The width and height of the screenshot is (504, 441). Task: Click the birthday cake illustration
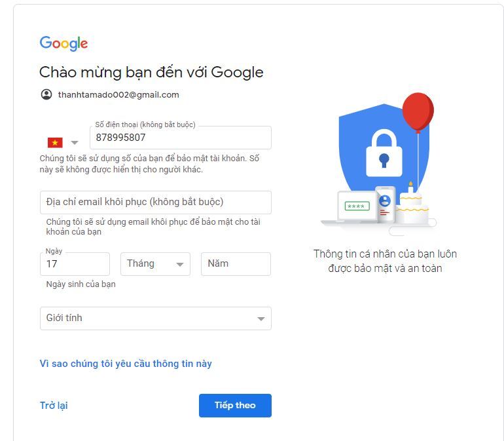[412, 204]
